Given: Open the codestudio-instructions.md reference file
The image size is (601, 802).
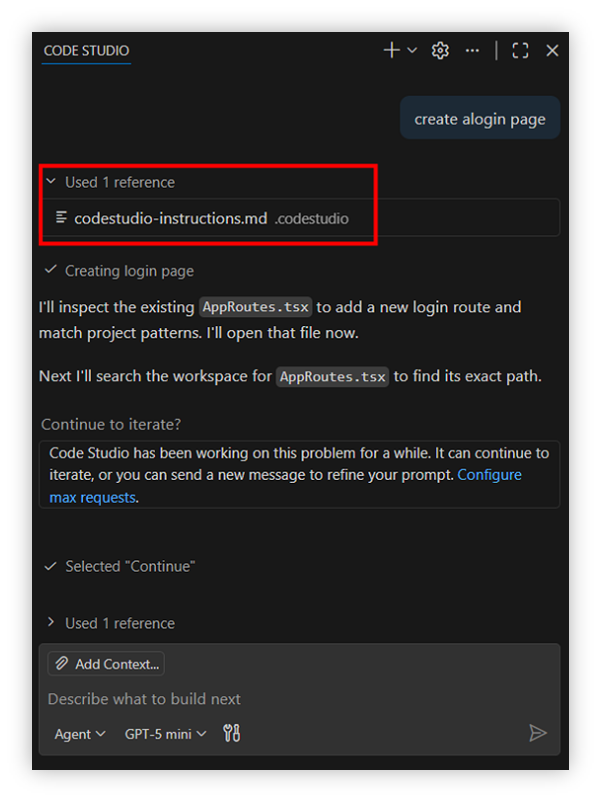Looking at the screenshot, I should 171,217.
